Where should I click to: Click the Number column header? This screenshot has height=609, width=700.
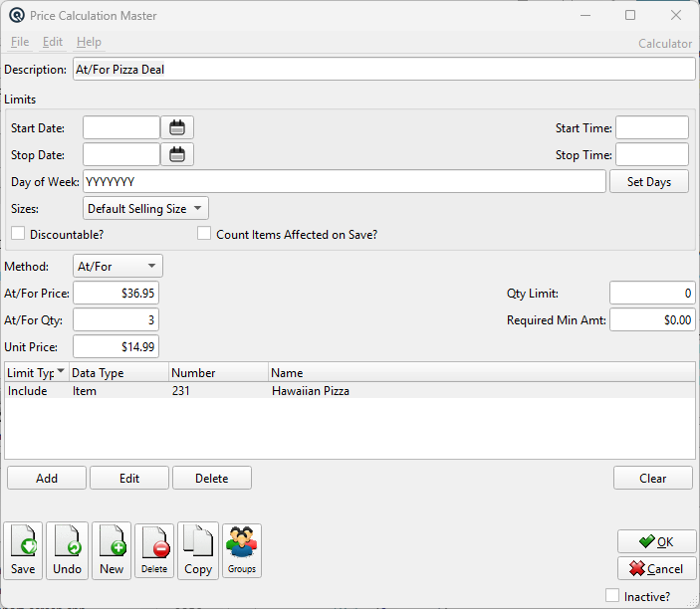pos(219,372)
